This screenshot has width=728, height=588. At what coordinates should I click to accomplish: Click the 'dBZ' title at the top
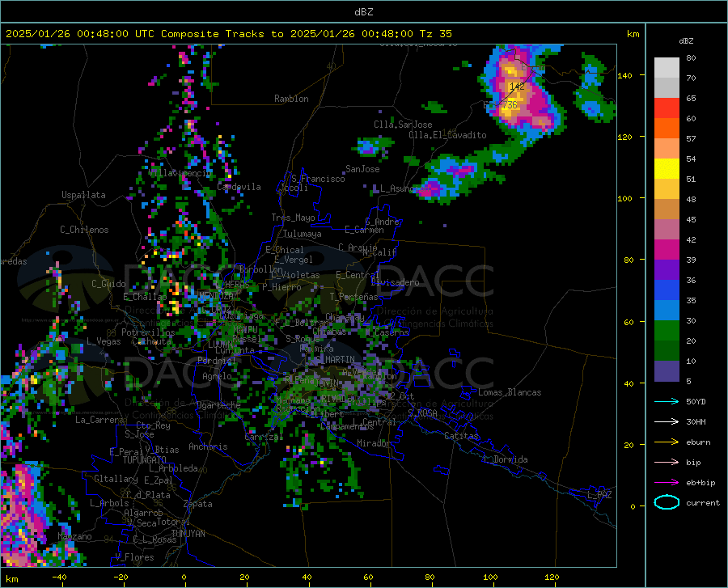point(363,12)
